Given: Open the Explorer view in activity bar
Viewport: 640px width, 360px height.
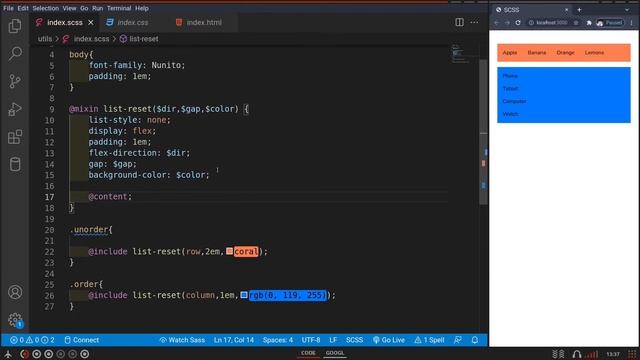Looking at the screenshot, I should click(15, 26).
